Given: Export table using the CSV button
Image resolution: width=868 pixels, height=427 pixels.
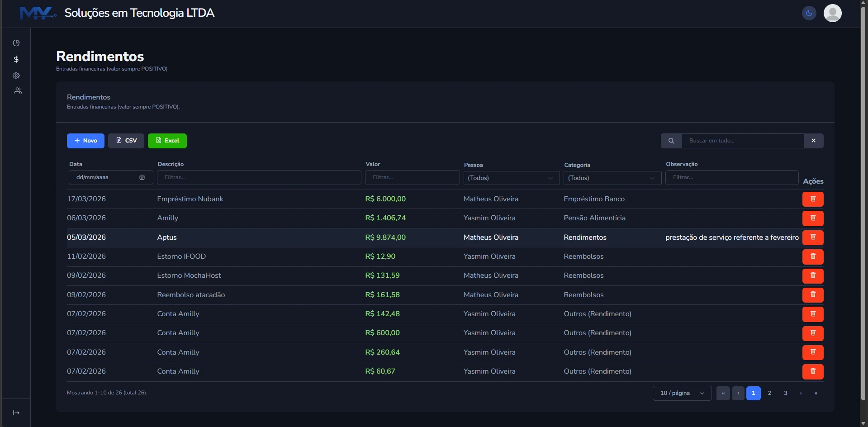Looking at the screenshot, I should click(x=126, y=141).
